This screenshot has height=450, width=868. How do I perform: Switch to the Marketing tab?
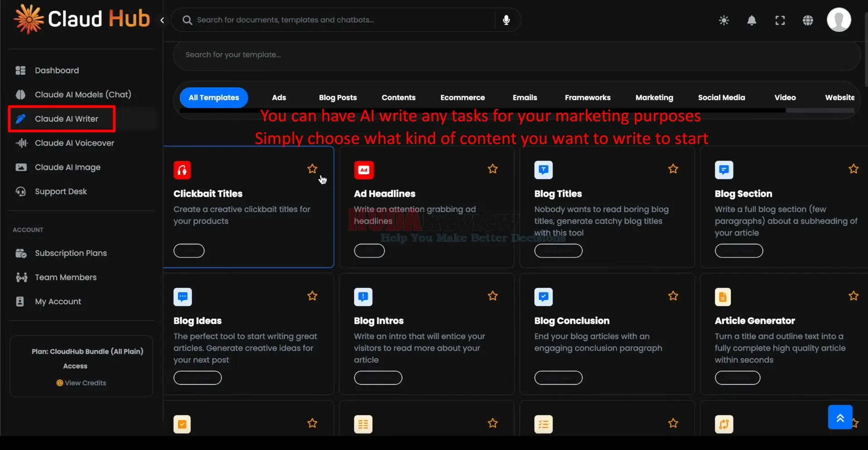654,97
